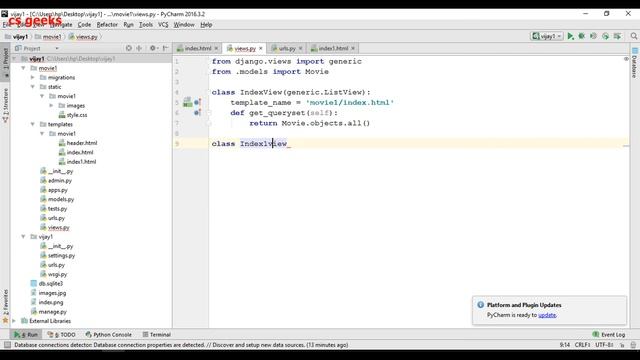This screenshot has height=360, width=640.
Task: Open style.css file in project tree
Action: click(x=73, y=115)
